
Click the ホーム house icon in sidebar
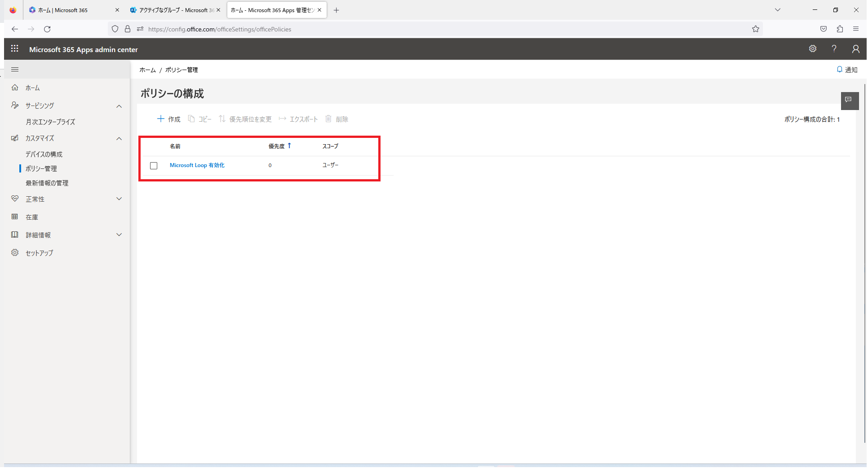click(15, 88)
